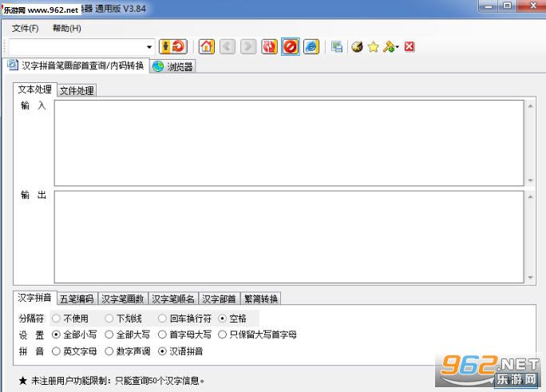Open the 文件(F) menu
The image size is (546, 392).
tap(25, 28)
